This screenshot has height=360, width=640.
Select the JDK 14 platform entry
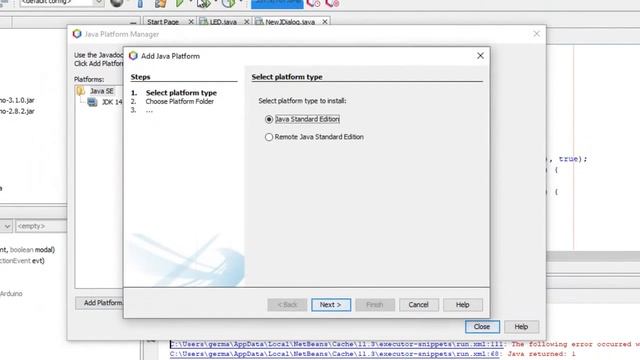coord(112,102)
